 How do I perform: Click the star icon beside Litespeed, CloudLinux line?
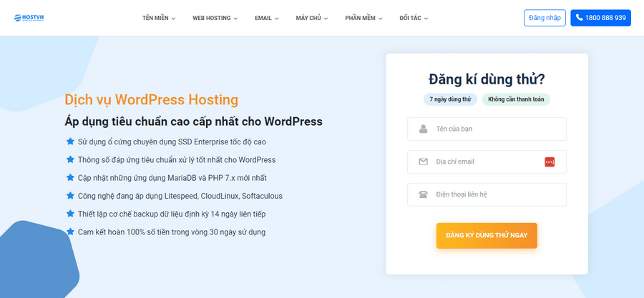[70, 196]
